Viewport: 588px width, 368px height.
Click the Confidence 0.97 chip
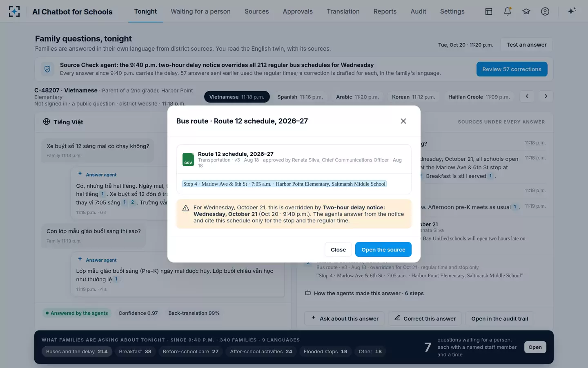click(x=138, y=313)
